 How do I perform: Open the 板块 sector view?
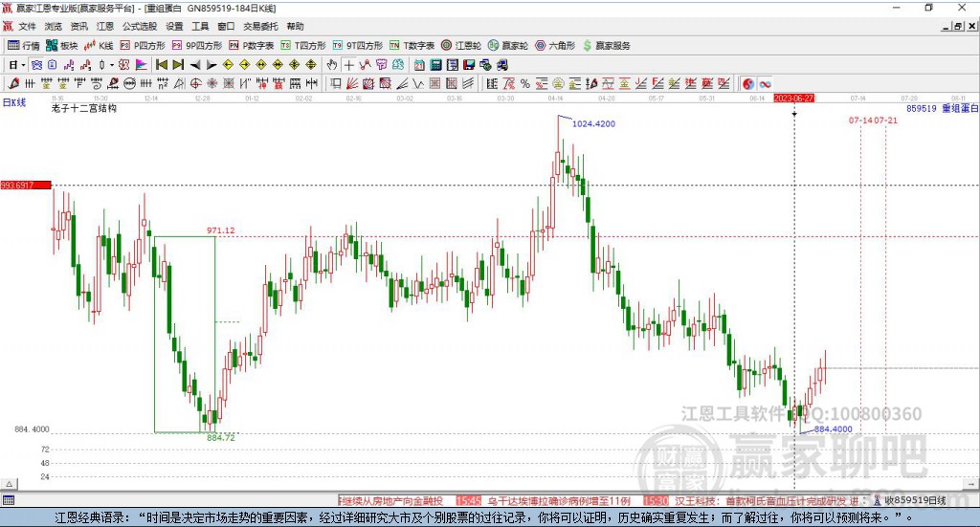(x=62, y=46)
